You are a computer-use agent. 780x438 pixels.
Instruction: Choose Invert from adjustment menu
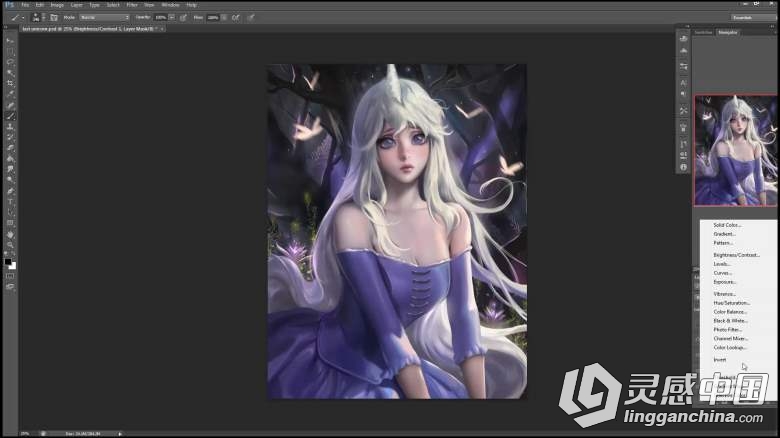[720, 359]
